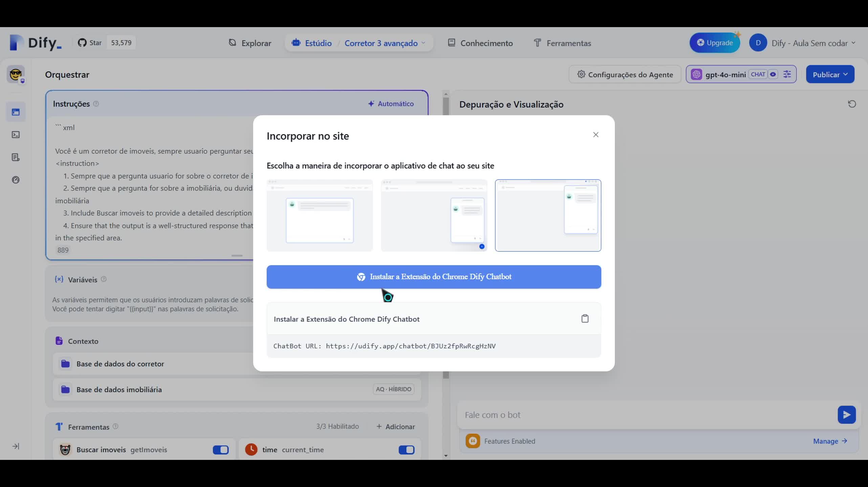The image size is (868, 487).
Task: Open the Monitoring gauge icon in sidebar
Action: pos(16,180)
